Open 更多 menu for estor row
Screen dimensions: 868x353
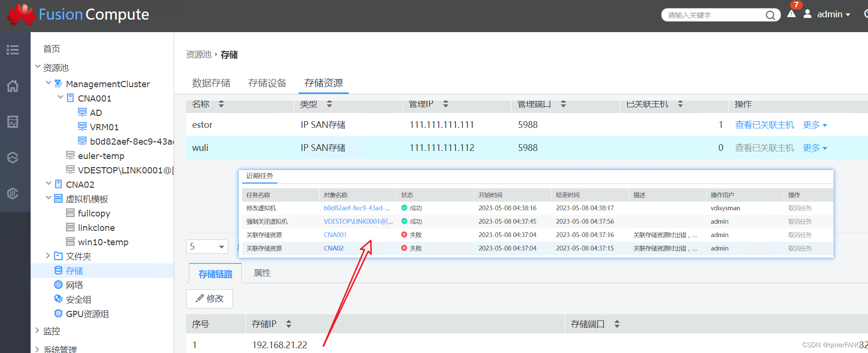[815, 125]
